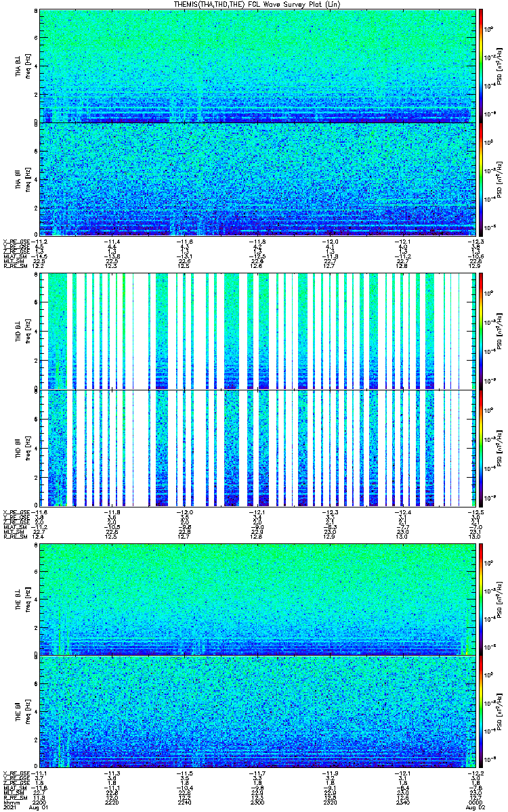Image resolution: width=508 pixels, height=812 pixels.
Task: Click the color bar beside the THA B-parallel panel
Action: pyautogui.click(x=481, y=180)
